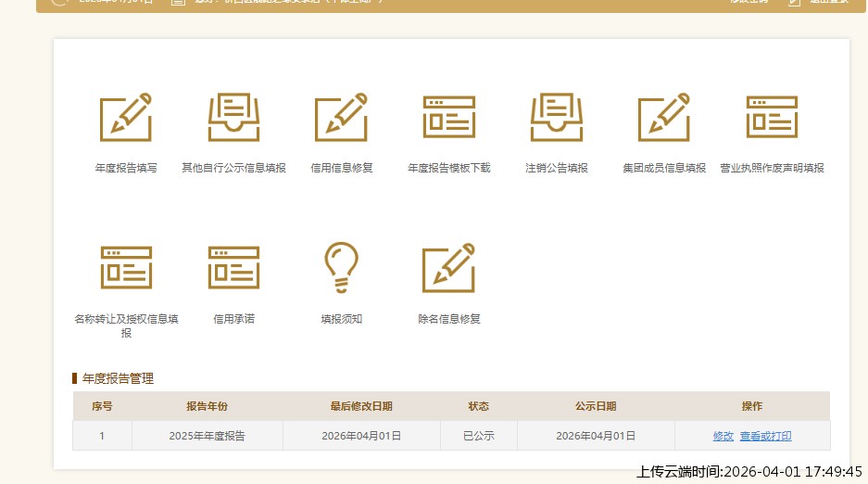The height and width of the screenshot is (484, 868).
Task: Click the 序号 column header
Action: pos(102,406)
